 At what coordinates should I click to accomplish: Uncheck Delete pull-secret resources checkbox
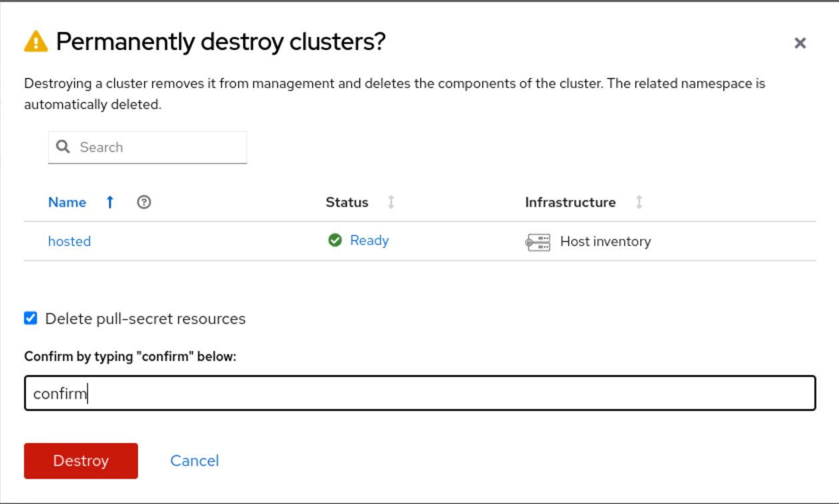31,318
